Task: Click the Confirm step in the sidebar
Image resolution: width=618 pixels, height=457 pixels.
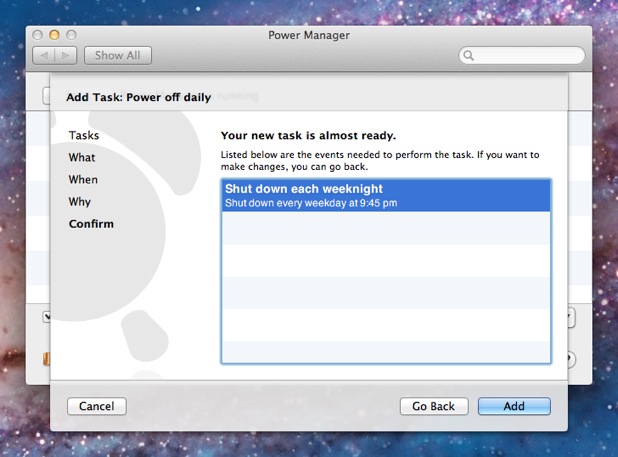Action: (x=91, y=224)
